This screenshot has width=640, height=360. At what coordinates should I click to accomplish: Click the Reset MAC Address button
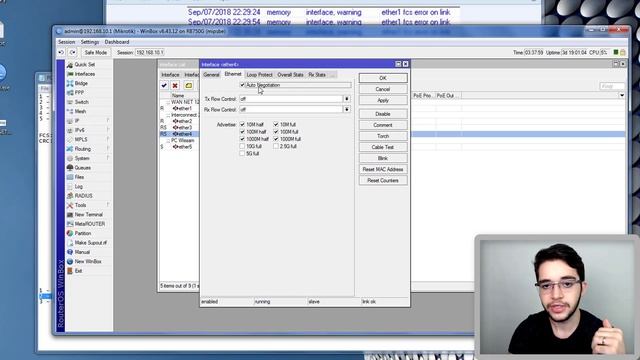coord(383,169)
